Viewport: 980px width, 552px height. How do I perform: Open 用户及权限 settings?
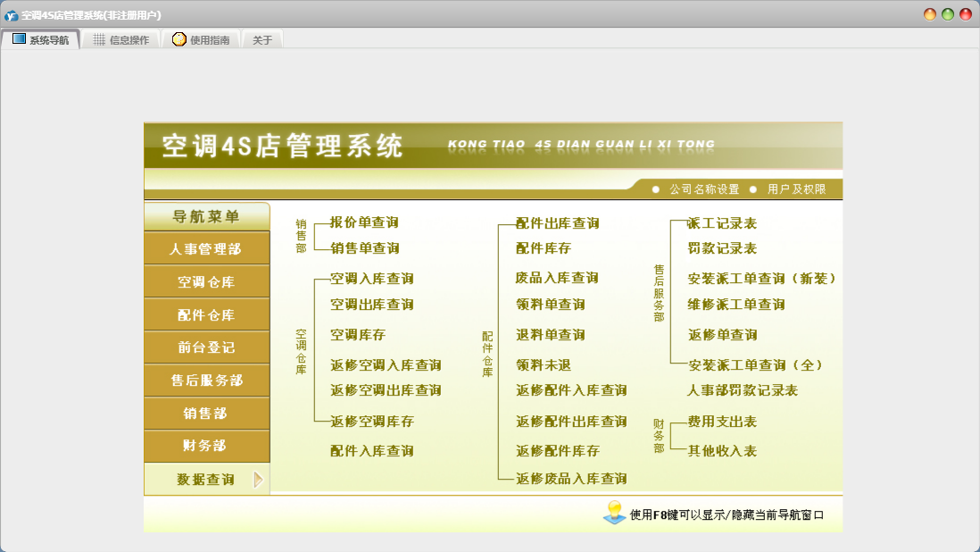pos(796,189)
